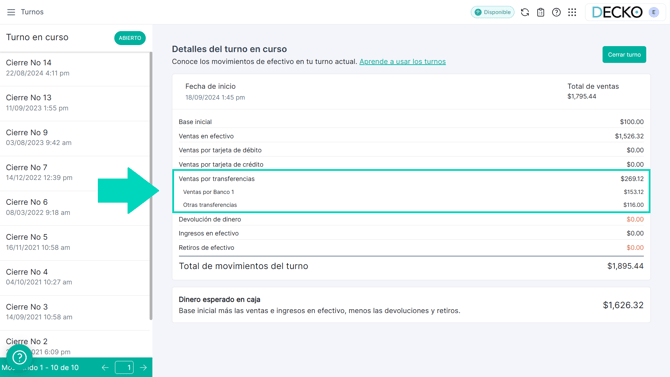Select the Base inicial row
Screen dimensions: 670x377
[411, 122]
